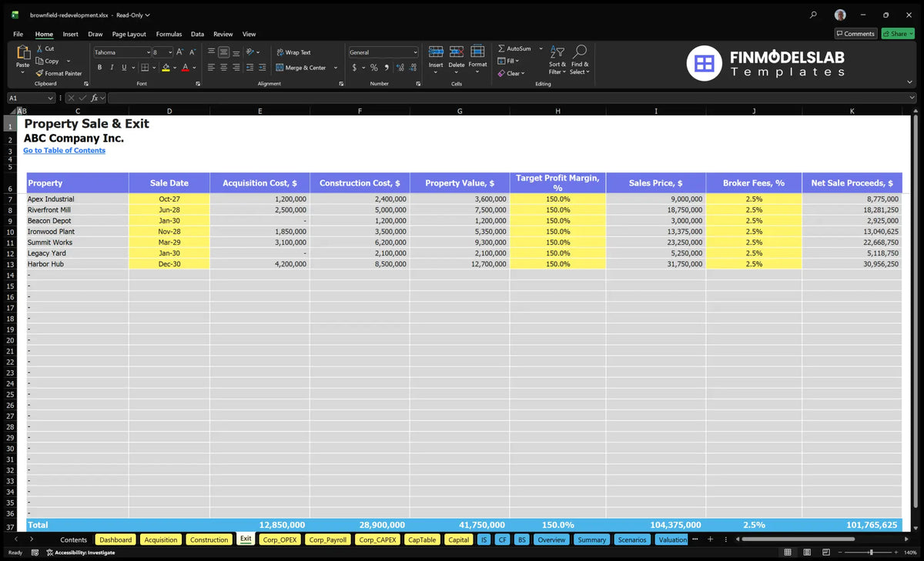Click the Insert Function fx icon
The image size is (924, 561).
point(95,98)
